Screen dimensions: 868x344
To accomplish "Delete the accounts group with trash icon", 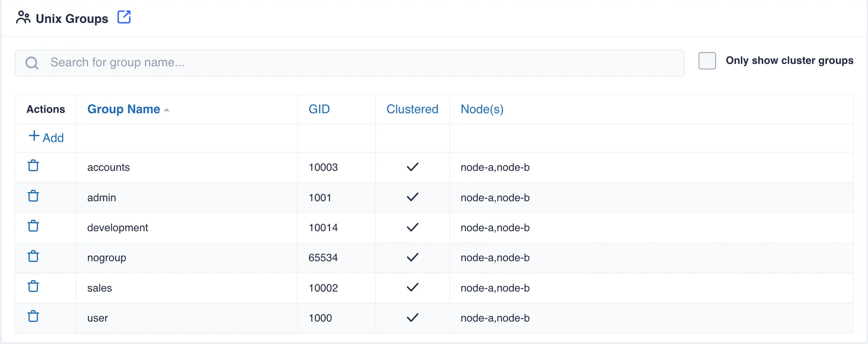I will click(34, 166).
